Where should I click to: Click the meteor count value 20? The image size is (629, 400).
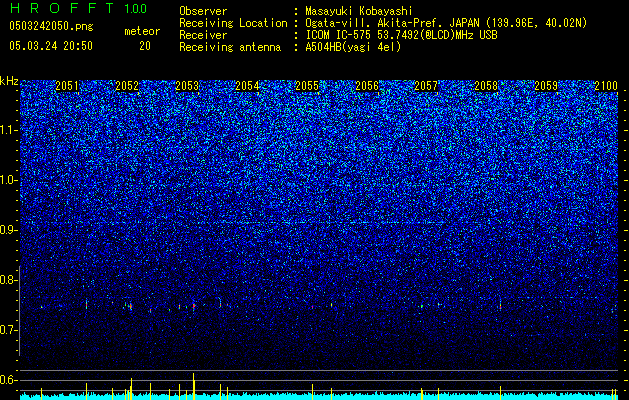point(145,46)
